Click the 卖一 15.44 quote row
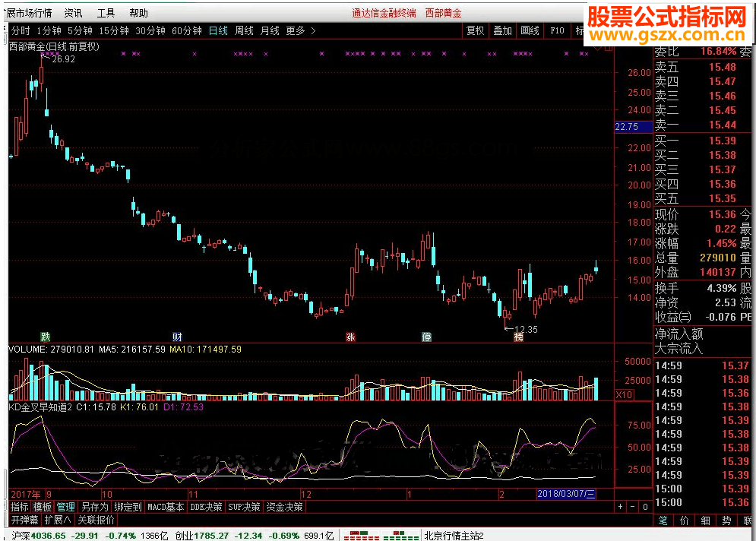Viewport: 756px width, 541px height. pos(702,125)
